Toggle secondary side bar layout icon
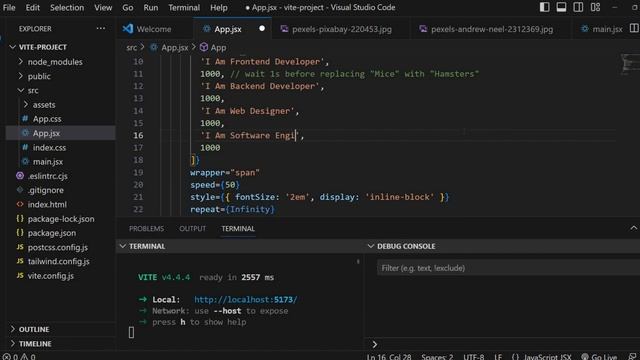This screenshot has width=640, height=360. (578, 7)
